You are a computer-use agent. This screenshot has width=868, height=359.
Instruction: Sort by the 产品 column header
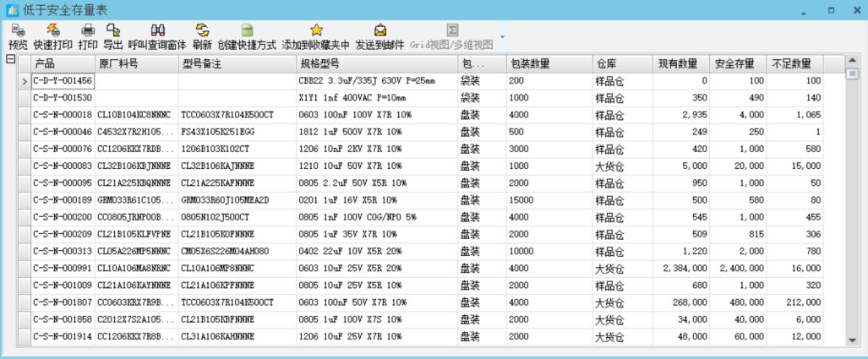click(63, 64)
